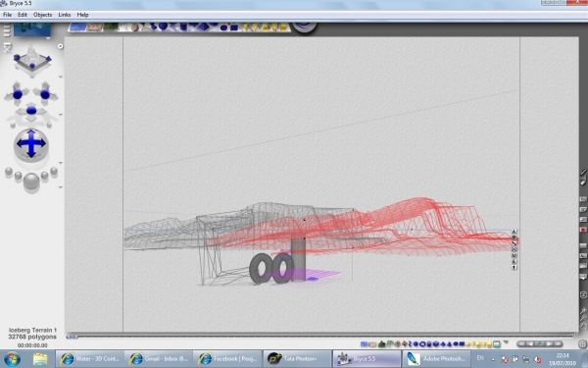
Task: Click the hexagonal display mode icon on right edge
Action: click(583, 294)
